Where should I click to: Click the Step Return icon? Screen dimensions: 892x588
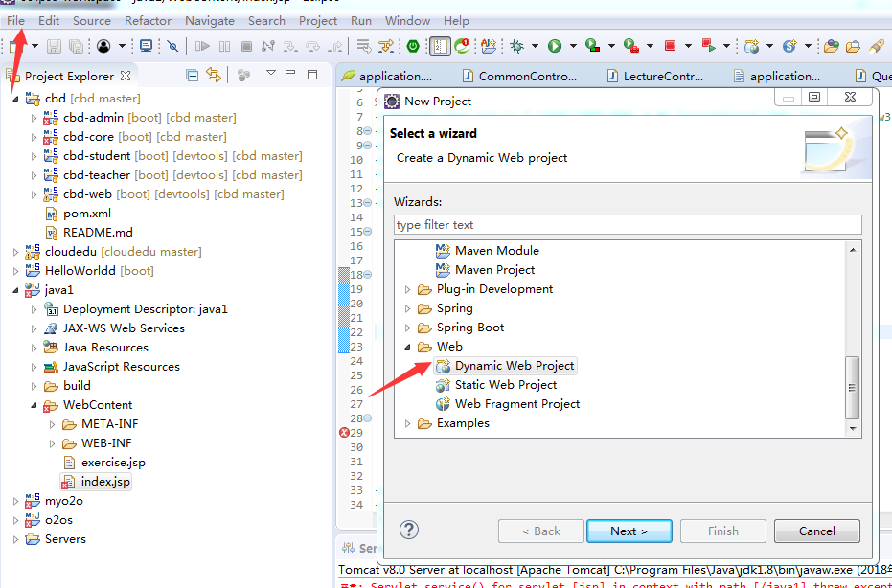(335, 46)
